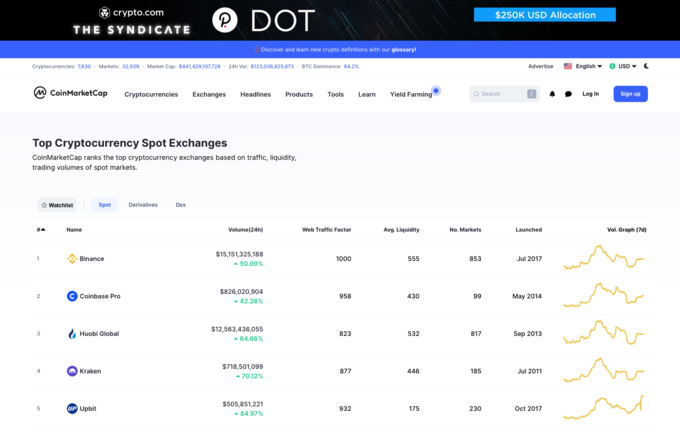
Task: Click the Kraken logo icon
Action: click(72, 371)
